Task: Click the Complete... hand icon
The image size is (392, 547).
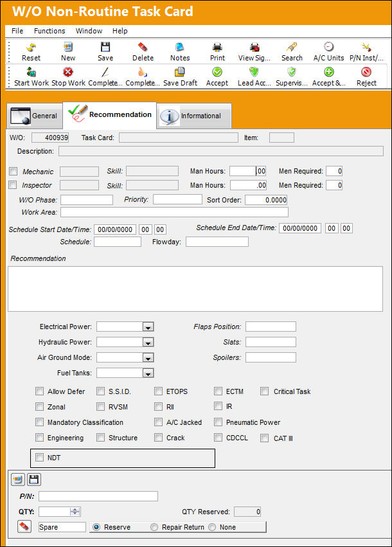Action: click(x=143, y=72)
